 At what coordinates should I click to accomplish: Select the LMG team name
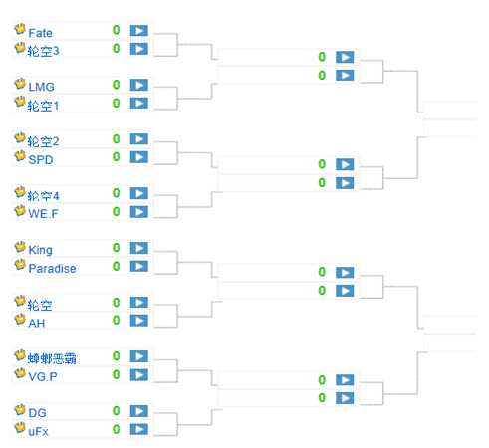coord(41,87)
